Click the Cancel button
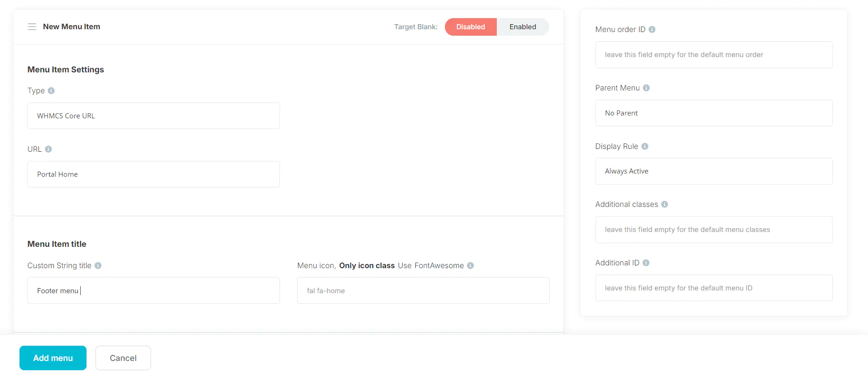Viewport: 868px width, 373px height. (123, 358)
